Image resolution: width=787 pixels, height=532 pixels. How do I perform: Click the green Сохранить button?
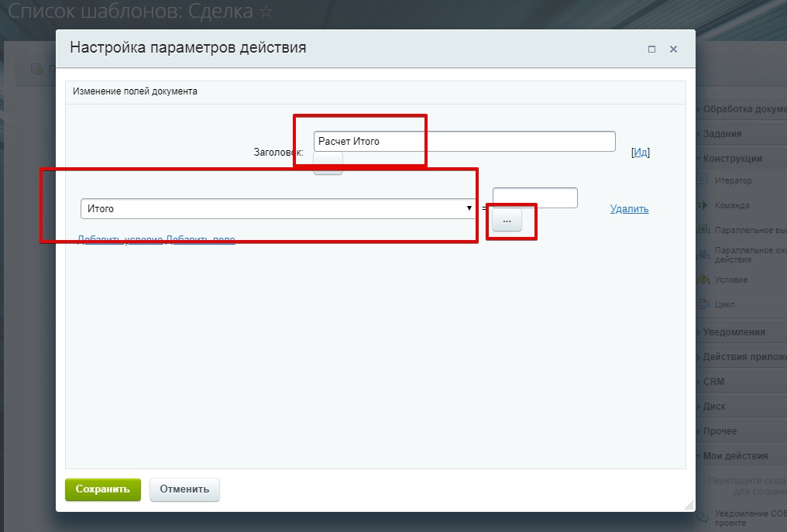tap(103, 489)
